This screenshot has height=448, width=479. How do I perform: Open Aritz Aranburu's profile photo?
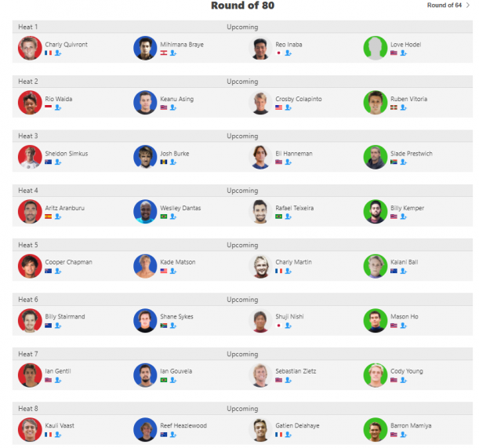[30, 211]
